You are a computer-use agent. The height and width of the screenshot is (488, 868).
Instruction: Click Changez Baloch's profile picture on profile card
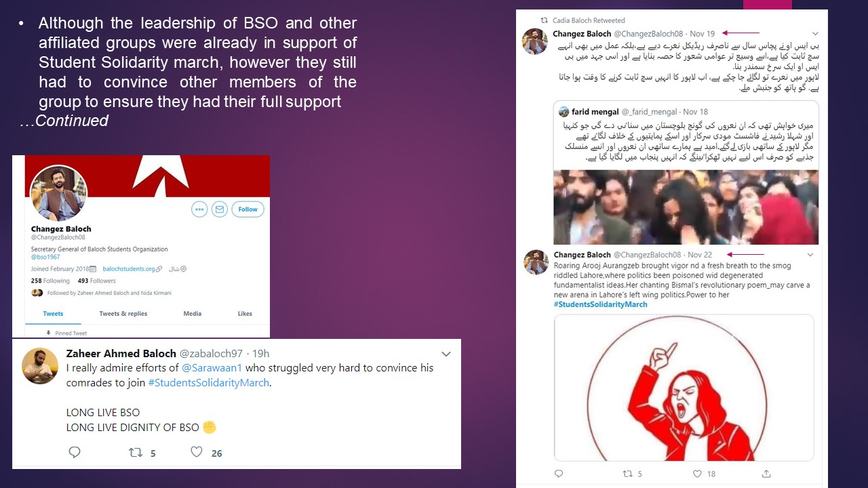point(59,193)
